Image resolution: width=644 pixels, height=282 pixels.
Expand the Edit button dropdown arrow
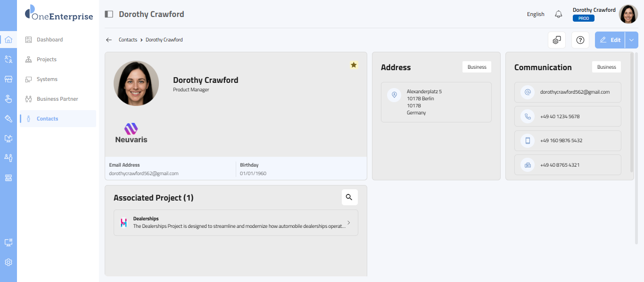[x=632, y=40]
